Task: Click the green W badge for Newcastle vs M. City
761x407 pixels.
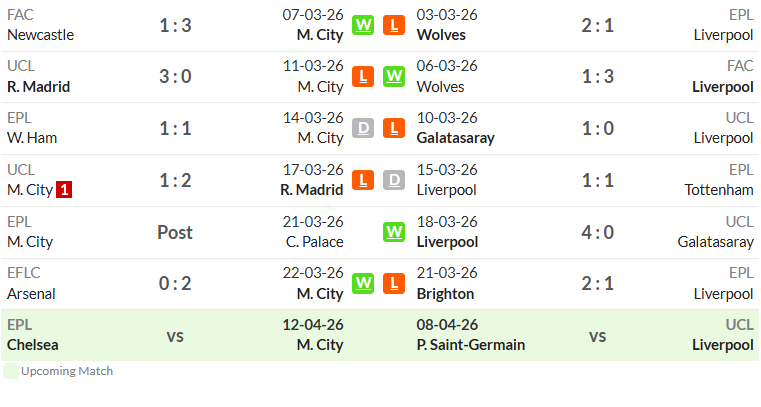Action: (363, 25)
